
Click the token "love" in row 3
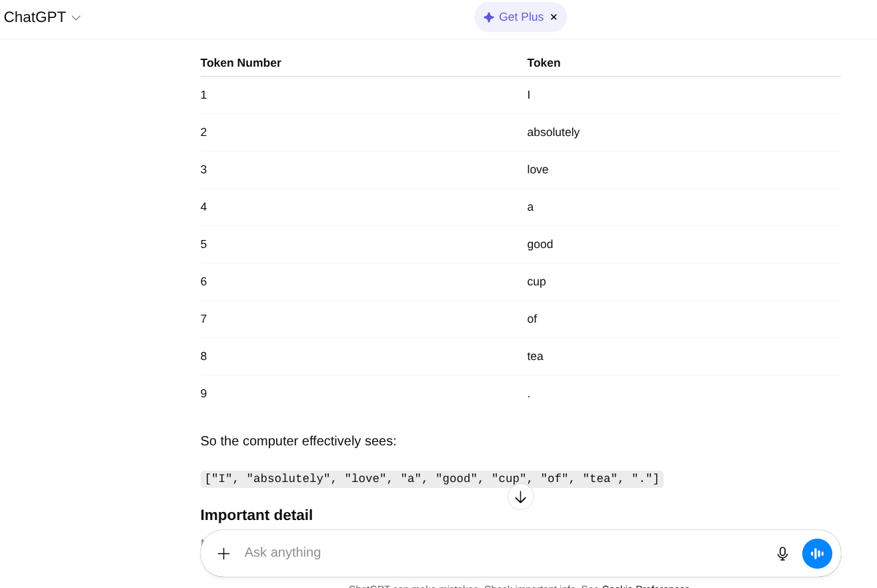(538, 169)
